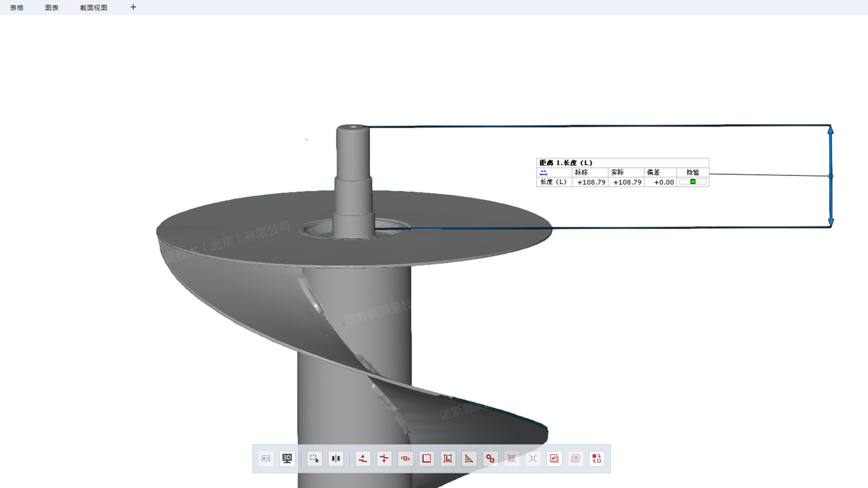Select the red square outline tool
The image size is (868, 488).
pyautogui.click(x=426, y=459)
